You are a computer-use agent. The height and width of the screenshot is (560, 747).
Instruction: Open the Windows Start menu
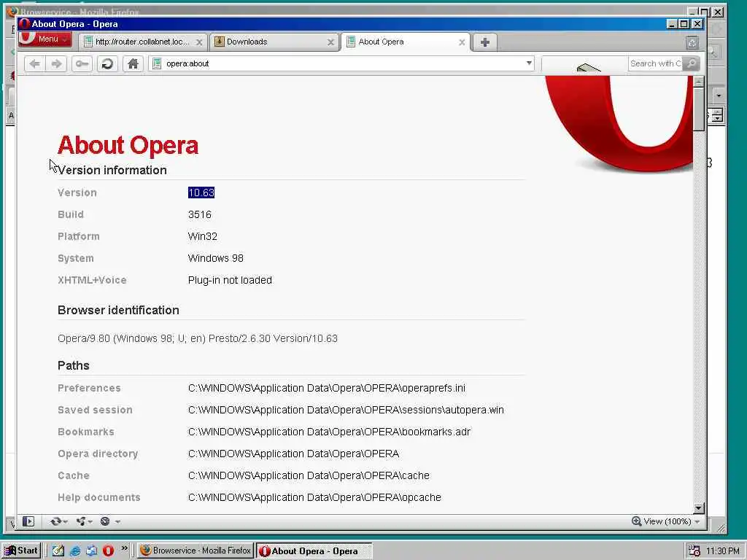[x=21, y=551]
